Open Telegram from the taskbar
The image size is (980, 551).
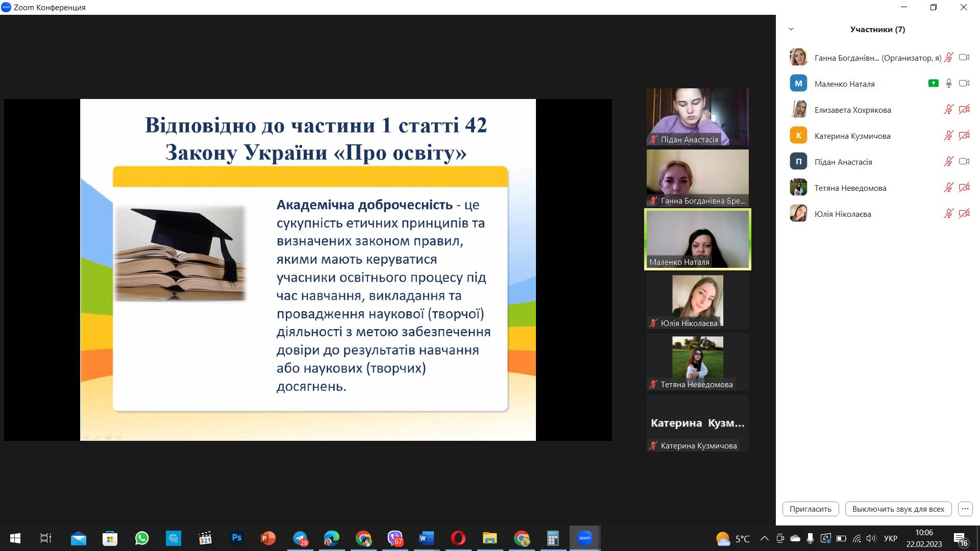tap(300, 538)
